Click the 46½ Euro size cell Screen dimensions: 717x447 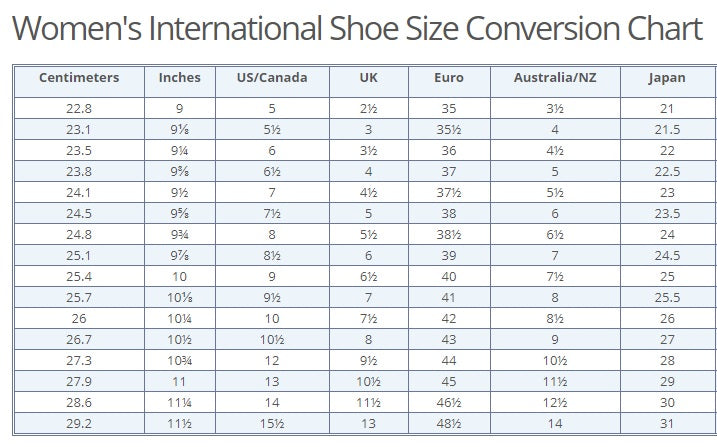click(449, 402)
